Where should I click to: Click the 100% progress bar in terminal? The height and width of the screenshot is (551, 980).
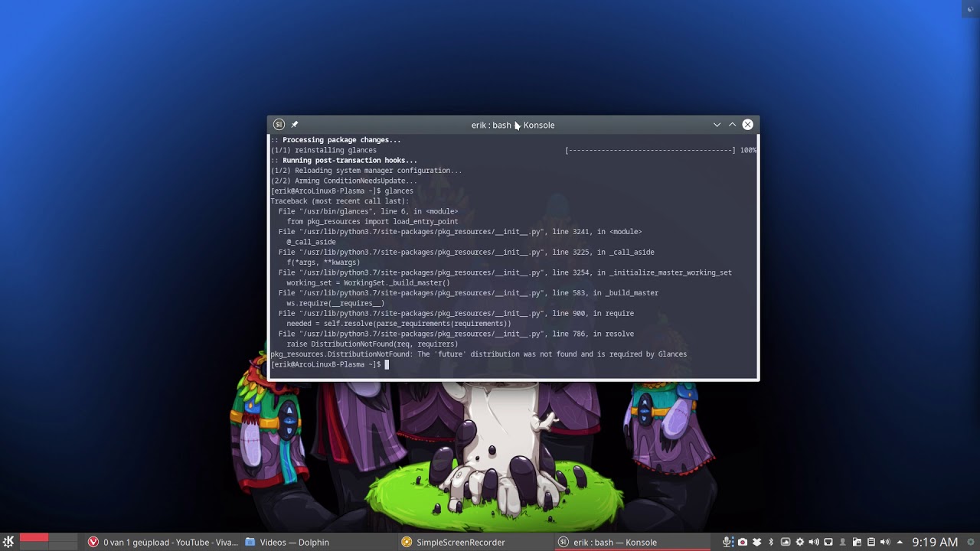point(661,150)
